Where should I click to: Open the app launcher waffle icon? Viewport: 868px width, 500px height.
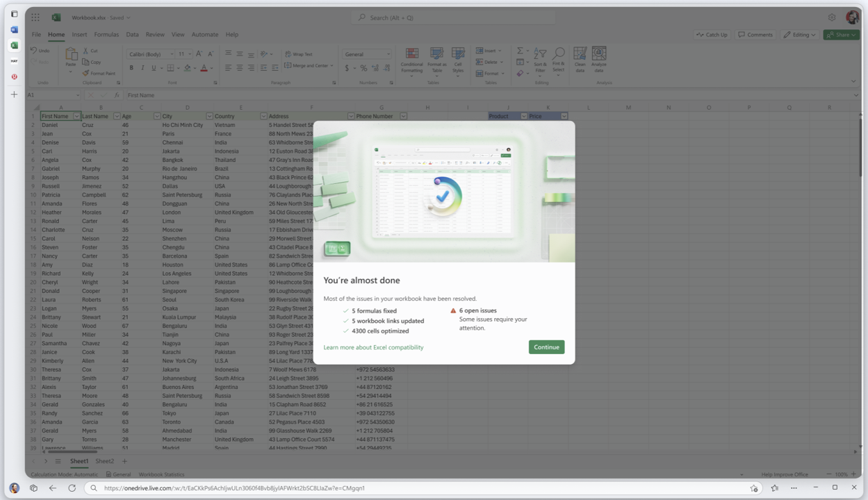[35, 17]
